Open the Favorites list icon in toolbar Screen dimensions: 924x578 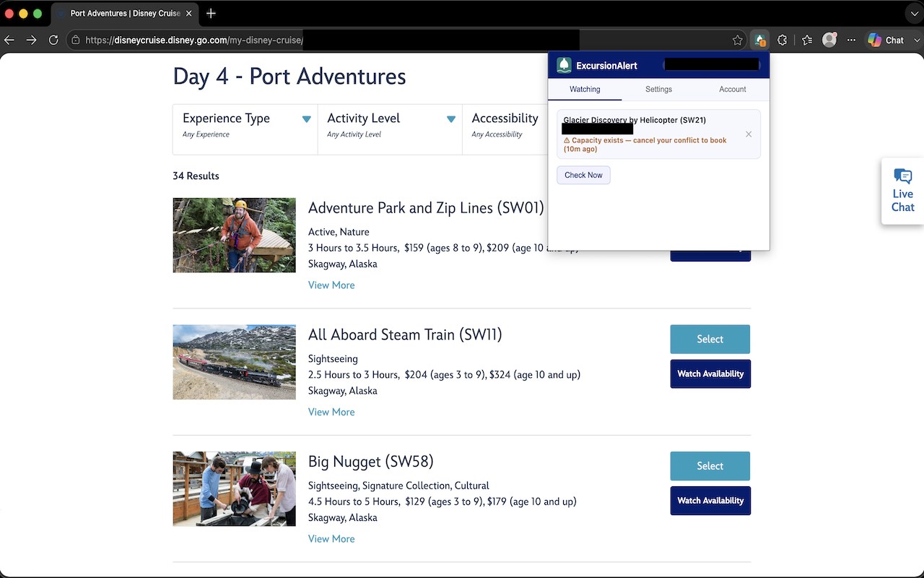coord(807,40)
